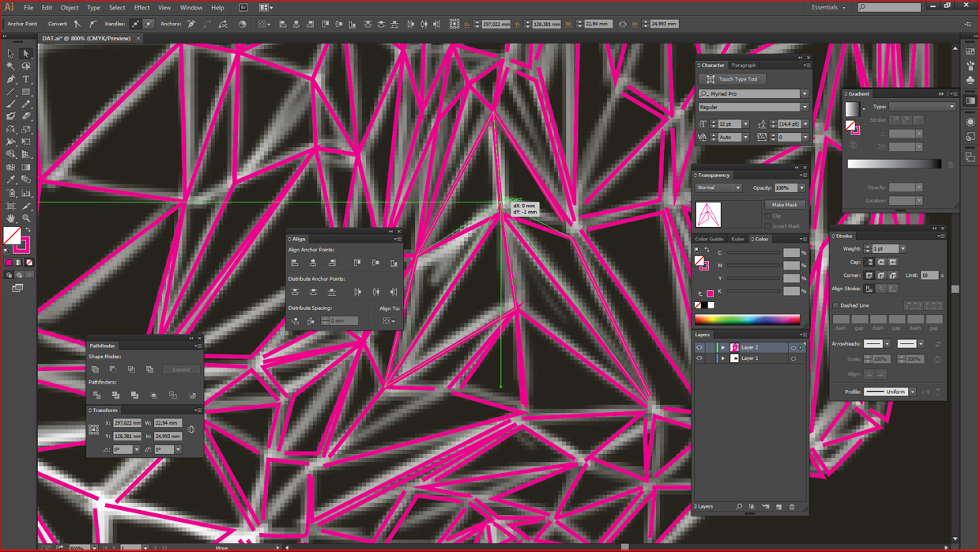Switch to the Paragraph tab
The image size is (980, 552).
(744, 66)
